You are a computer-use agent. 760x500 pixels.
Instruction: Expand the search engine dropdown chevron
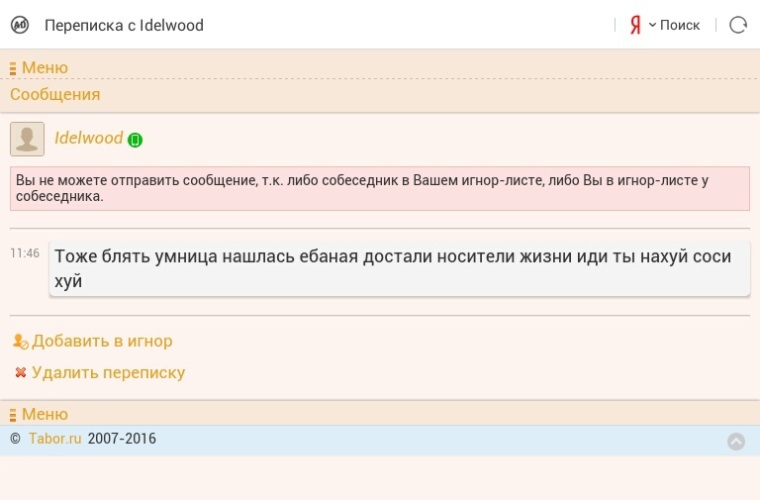pyautogui.click(x=652, y=25)
